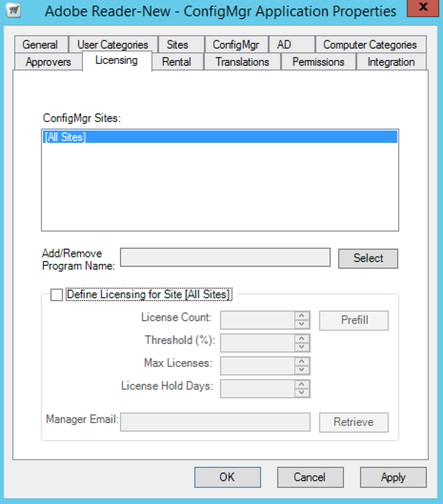Click the Add/Remove Program Name field

coord(225,258)
